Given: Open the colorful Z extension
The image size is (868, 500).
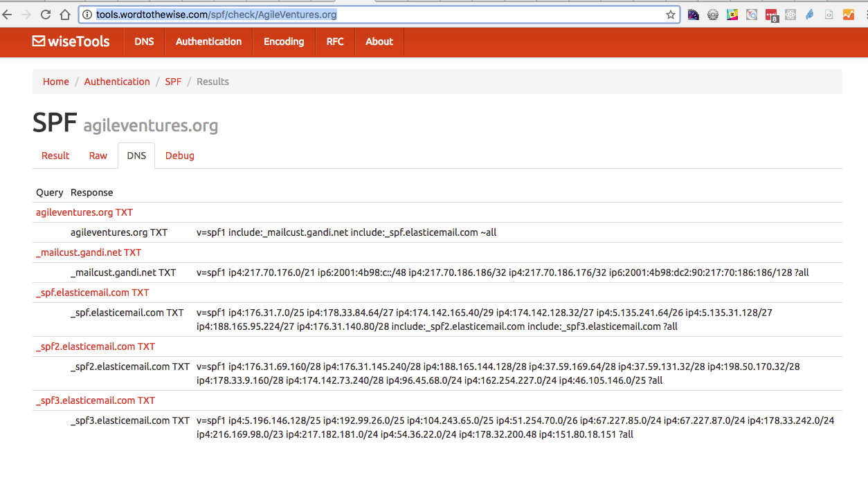Looking at the screenshot, I should point(732,15).
